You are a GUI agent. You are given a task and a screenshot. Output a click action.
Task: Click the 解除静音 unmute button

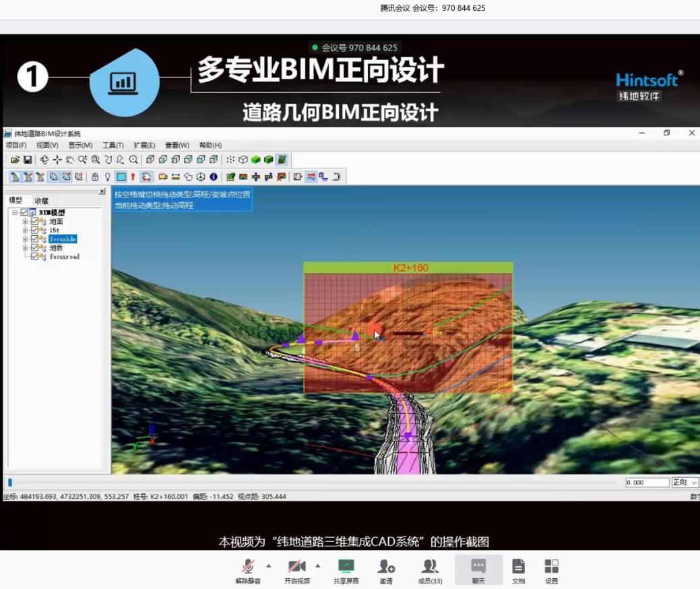tap(248, 570)
